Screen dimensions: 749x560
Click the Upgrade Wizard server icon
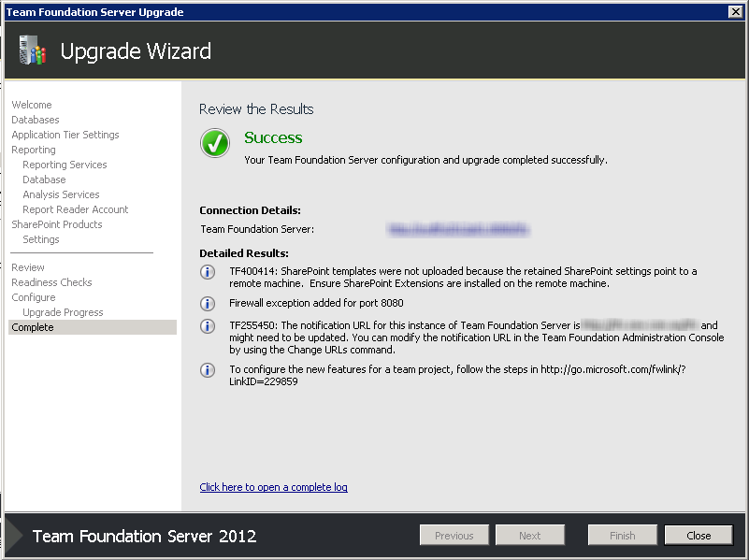point(32,50)
